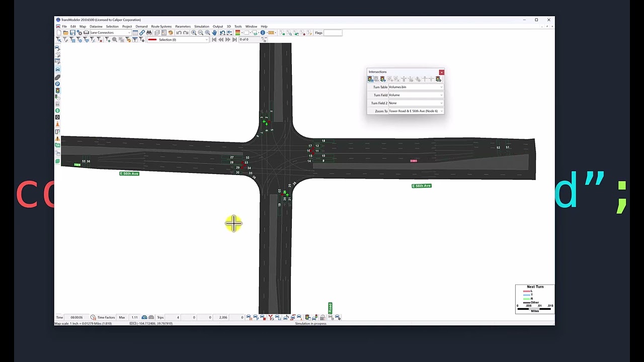
Task: Click the Open folder icon in the toolbar
Action: click(x=65, y=33)
